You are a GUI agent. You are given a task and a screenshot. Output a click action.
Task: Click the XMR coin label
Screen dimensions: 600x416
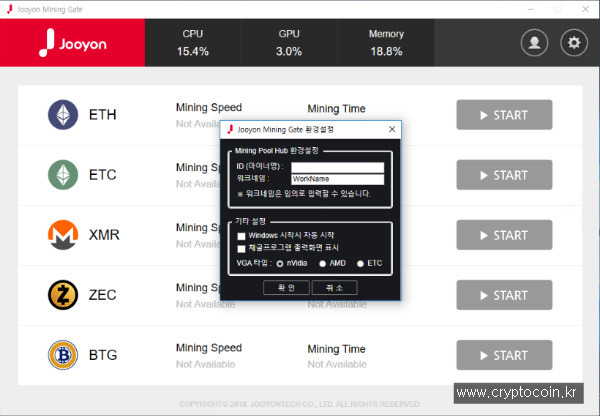(x=104, y=235)
